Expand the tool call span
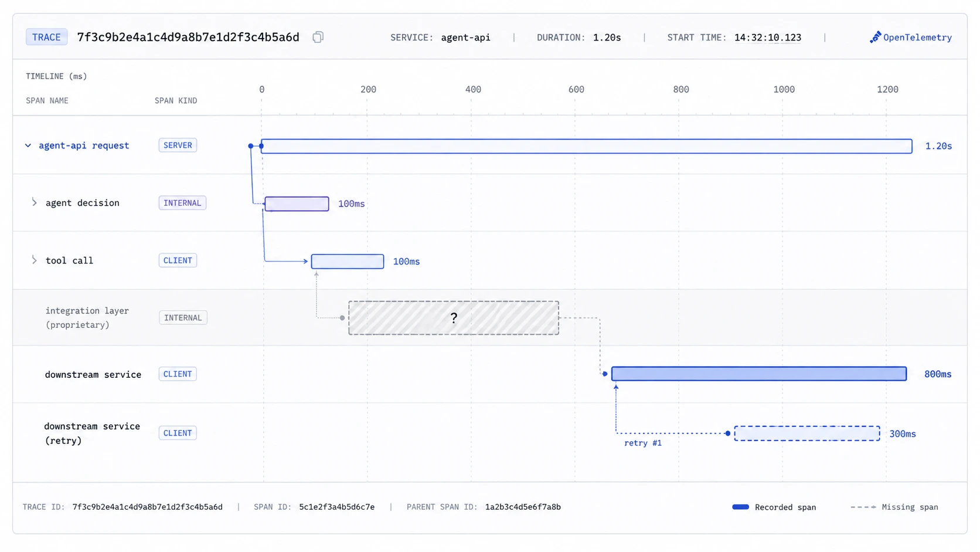The height and width of the screenshot is (552, 980). click(x=35, y=260)
